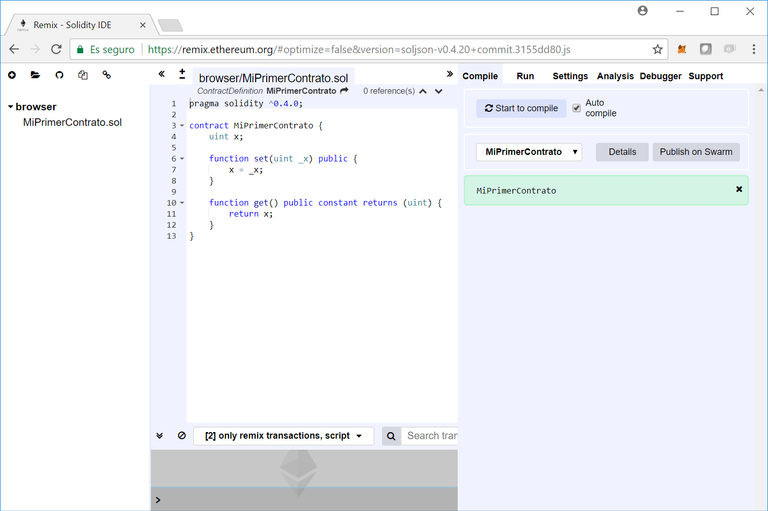This screenshot has height=511, width=768.
Task: Open a local file with the folder icon
Action: [35, 75]
